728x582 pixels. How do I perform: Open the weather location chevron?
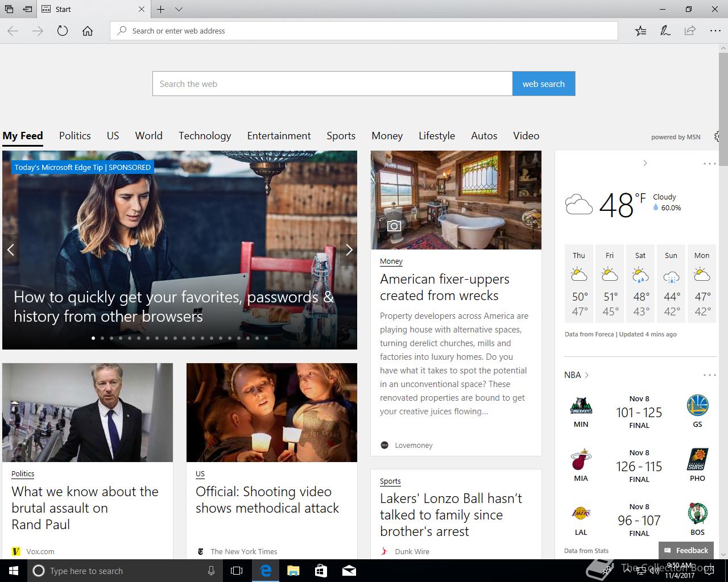[645, 163]
